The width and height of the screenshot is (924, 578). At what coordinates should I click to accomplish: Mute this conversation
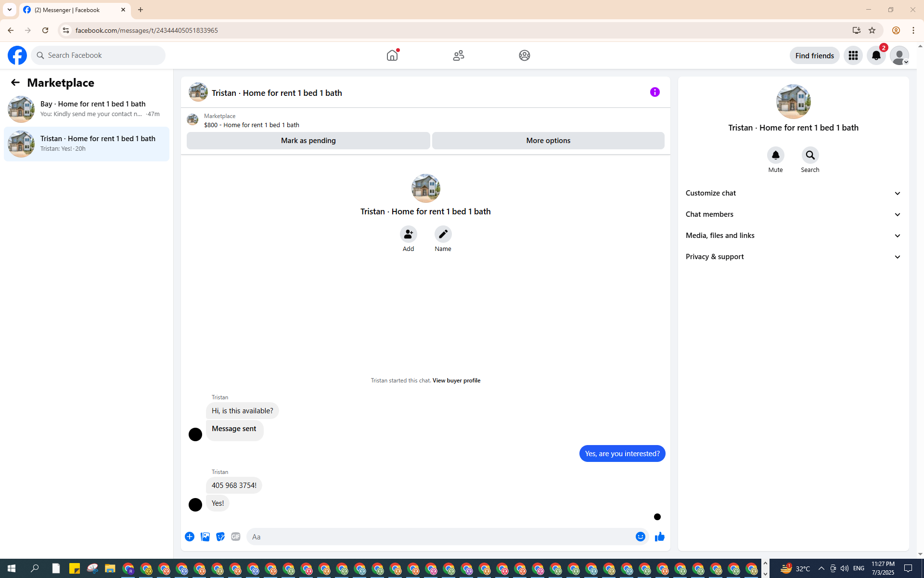[775, 155]
